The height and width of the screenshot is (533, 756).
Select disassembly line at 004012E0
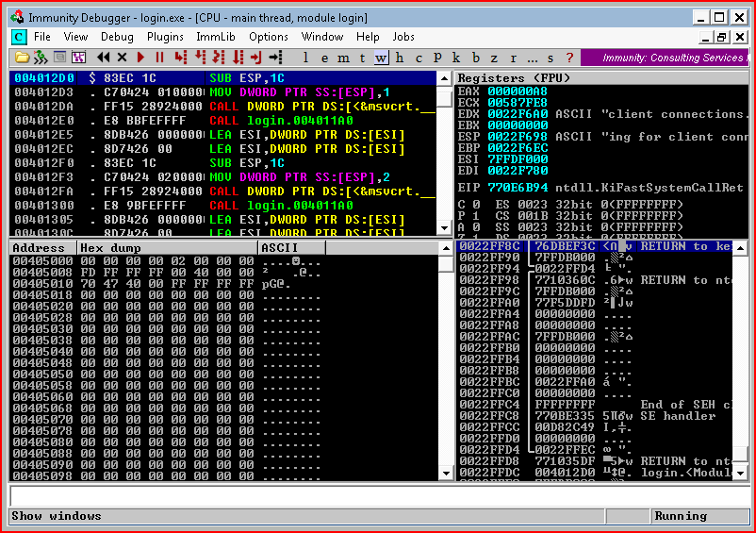pyautogui.click(x=223, y=121)
